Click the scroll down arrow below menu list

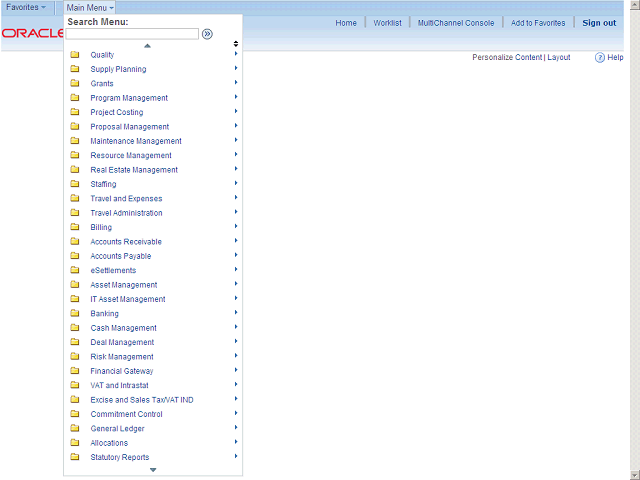(x=153, y=470)
